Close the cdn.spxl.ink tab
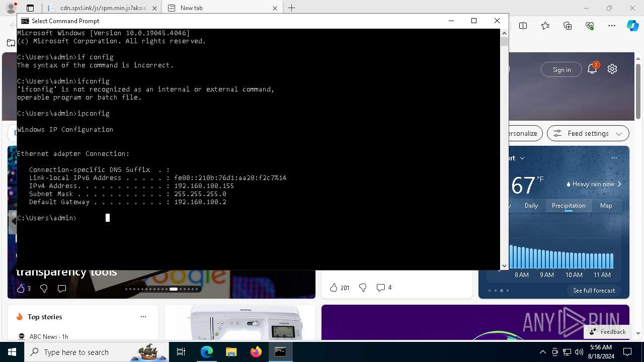Screen dimensions: 644x362 point(154,8)
